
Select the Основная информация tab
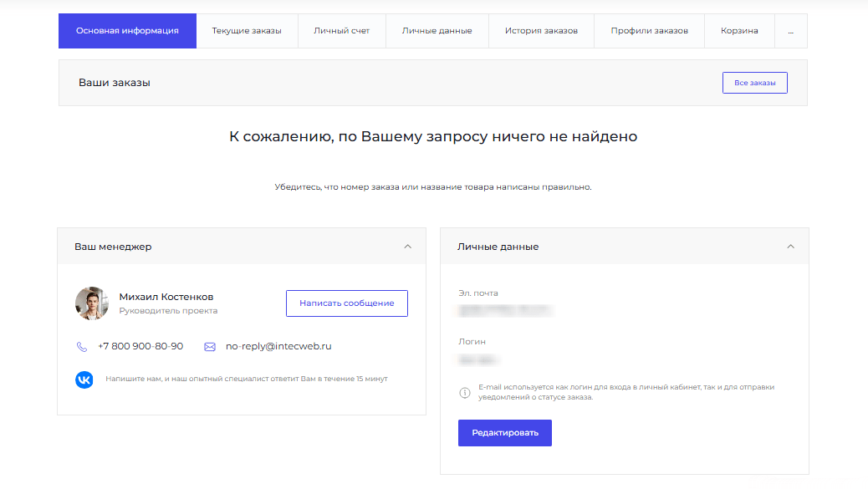click(127, 31)
